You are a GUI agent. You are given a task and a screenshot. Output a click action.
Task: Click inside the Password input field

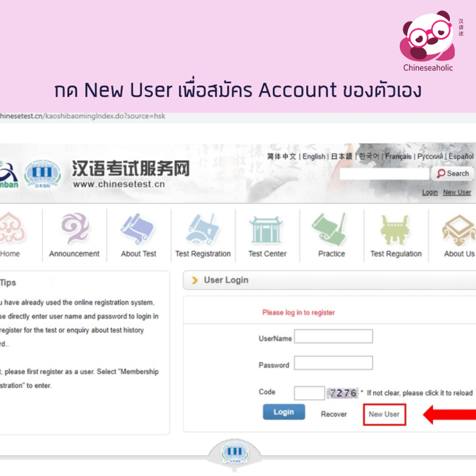coord(333,363)
